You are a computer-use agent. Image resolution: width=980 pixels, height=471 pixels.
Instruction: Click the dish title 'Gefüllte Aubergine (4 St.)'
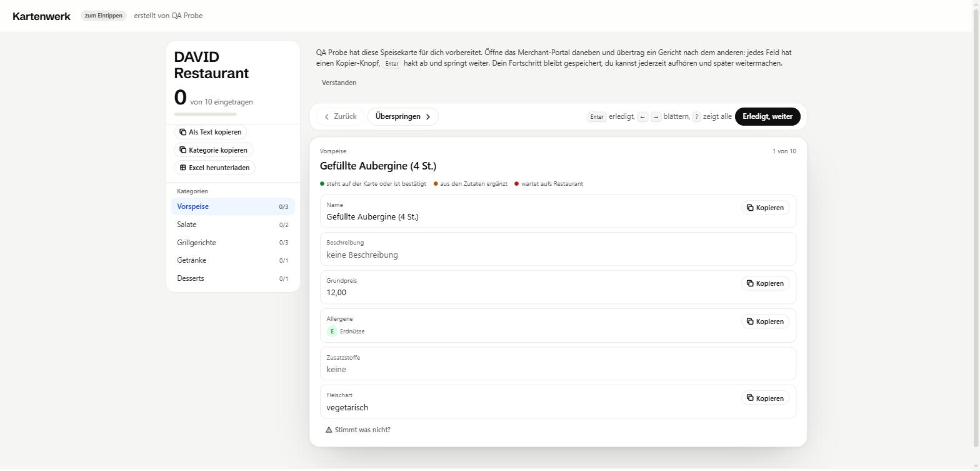coord(378,166)
